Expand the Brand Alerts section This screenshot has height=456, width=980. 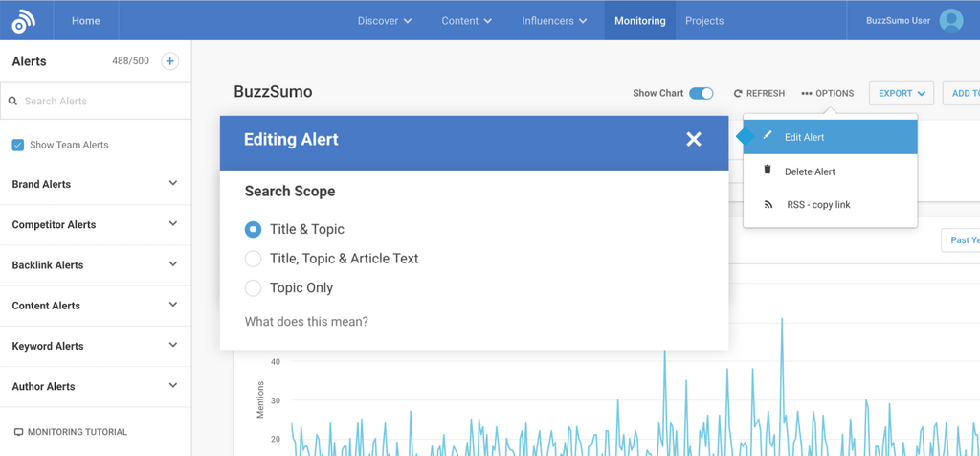[x=172, y=184]
